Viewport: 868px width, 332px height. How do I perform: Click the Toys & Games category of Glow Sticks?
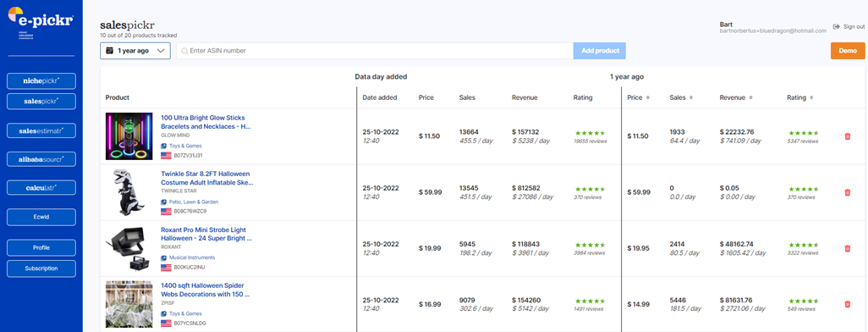(x=185, y=147)
